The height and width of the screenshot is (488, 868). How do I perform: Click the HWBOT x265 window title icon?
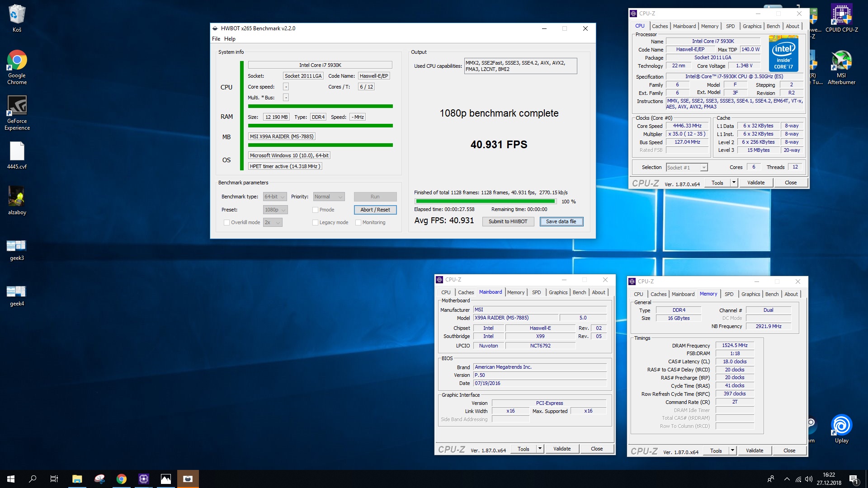coord(215,28)
